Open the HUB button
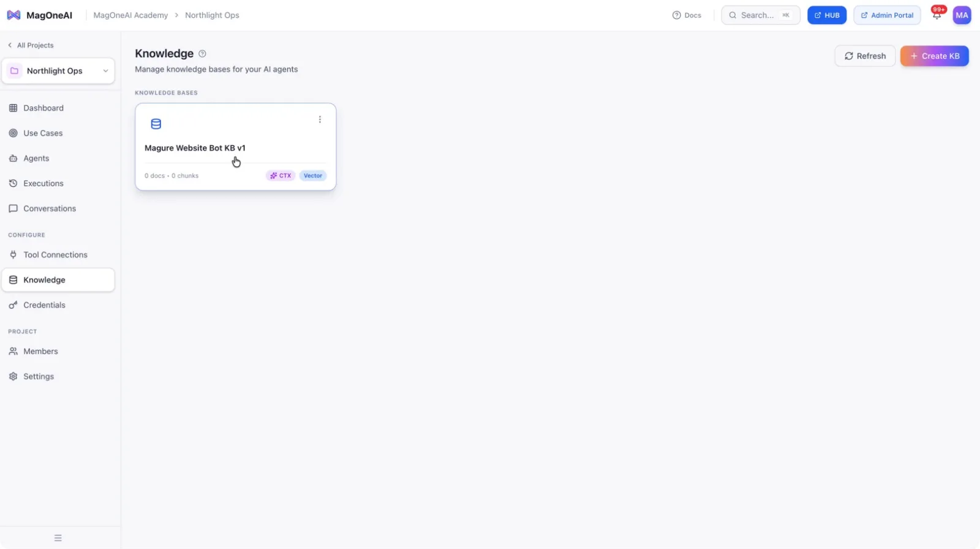The height and width of the screenshot is (549, 980). coord(826,15)
